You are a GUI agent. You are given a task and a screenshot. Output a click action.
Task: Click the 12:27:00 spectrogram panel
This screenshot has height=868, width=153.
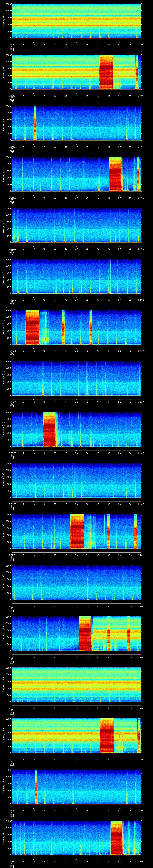[76, 276]
